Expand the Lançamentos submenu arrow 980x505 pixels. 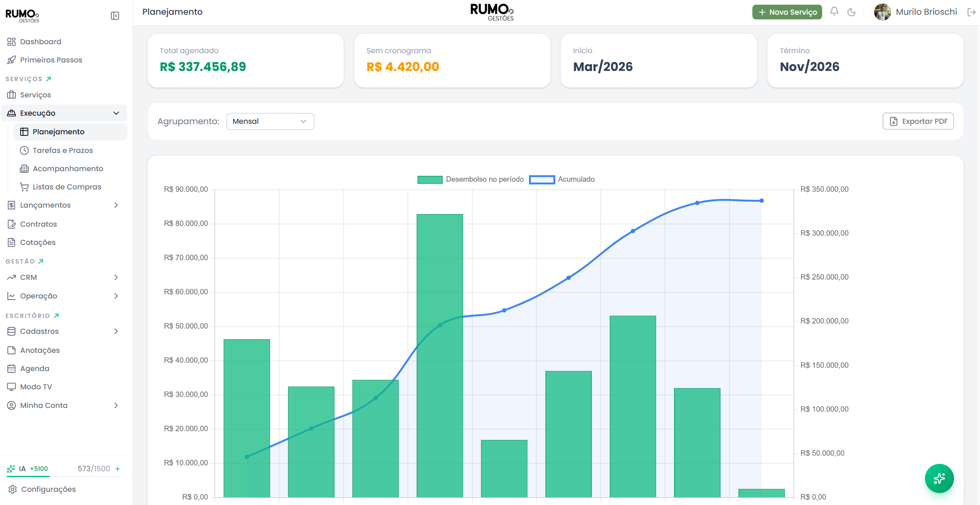(x=116, y=205)
